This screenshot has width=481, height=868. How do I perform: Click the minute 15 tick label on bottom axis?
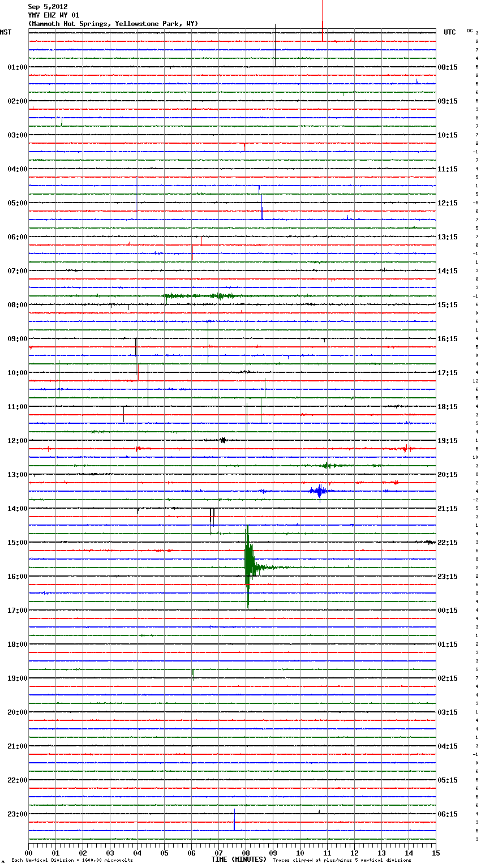[x=436, y=853]
